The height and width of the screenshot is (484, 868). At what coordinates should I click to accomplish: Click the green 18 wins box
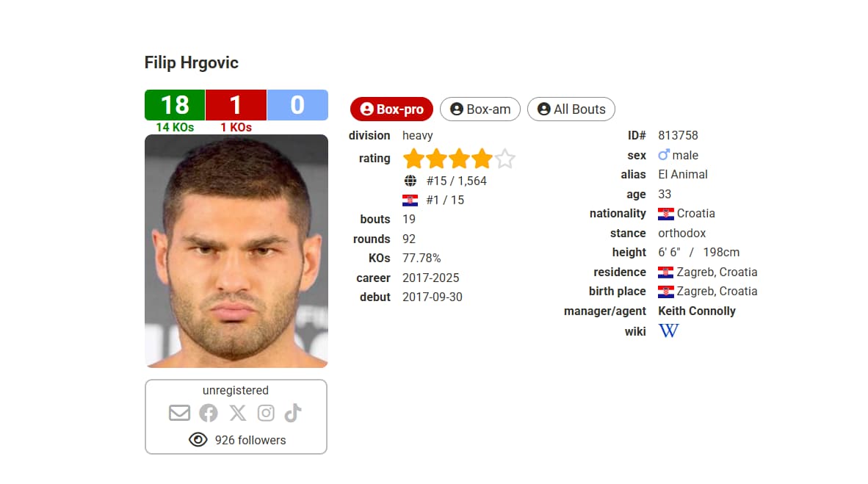[175, 105]
